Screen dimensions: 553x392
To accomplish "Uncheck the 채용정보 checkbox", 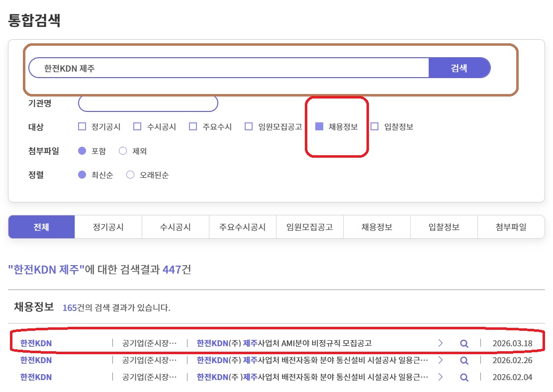I will pos(320,127).
